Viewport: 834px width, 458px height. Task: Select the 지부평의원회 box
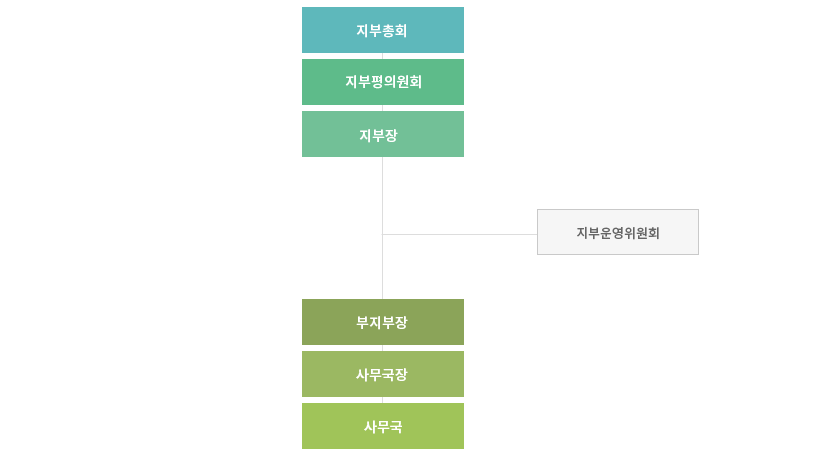383,82
